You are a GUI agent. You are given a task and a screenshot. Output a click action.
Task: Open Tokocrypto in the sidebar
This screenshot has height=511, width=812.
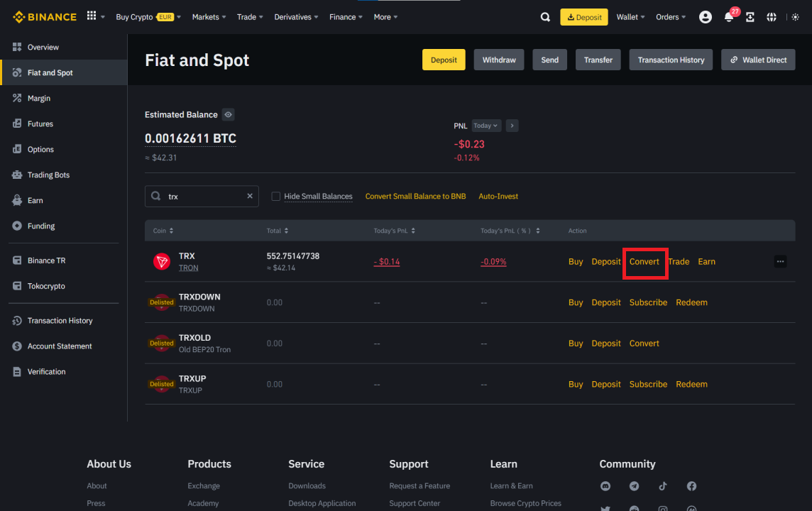[x=64, y=286]
